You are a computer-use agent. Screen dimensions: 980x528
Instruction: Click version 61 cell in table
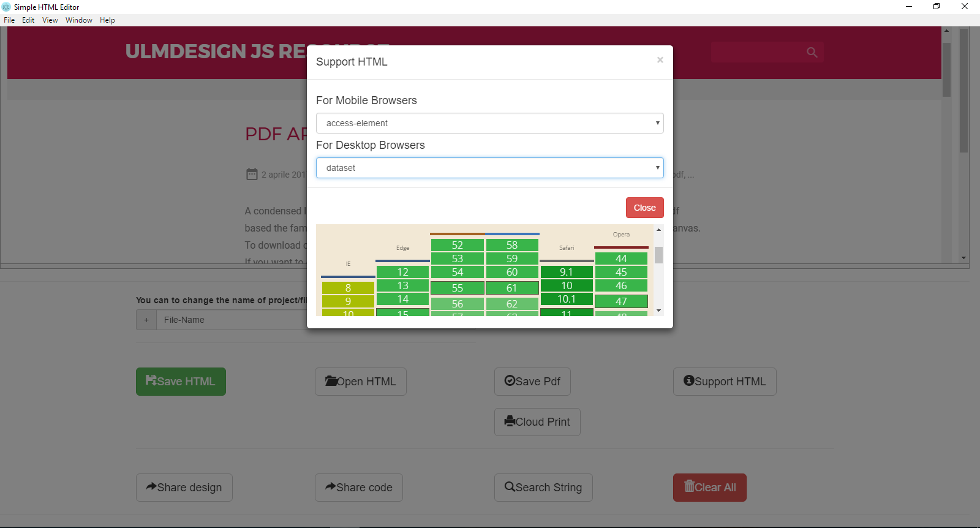pos(512,288)
